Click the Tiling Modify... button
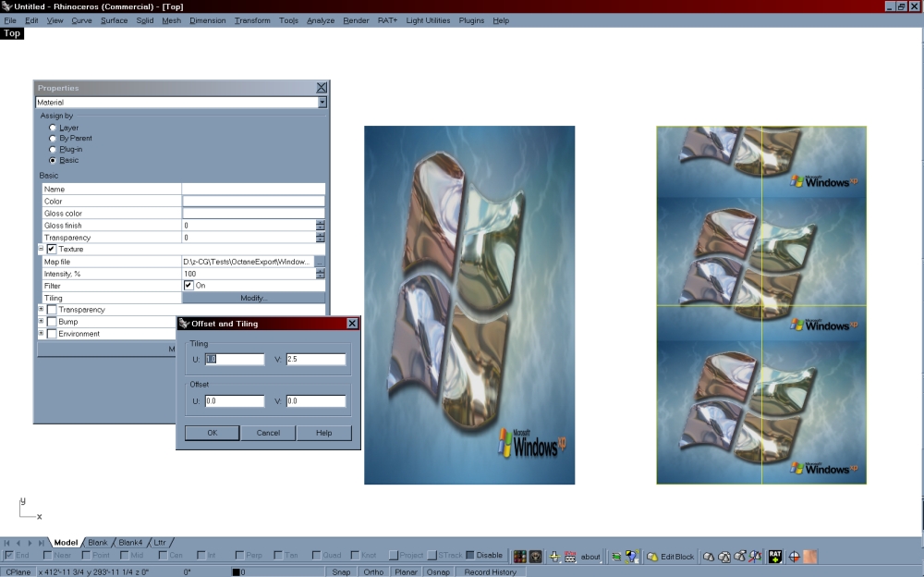This screenshot has width=924, height=577. point(253,298)
